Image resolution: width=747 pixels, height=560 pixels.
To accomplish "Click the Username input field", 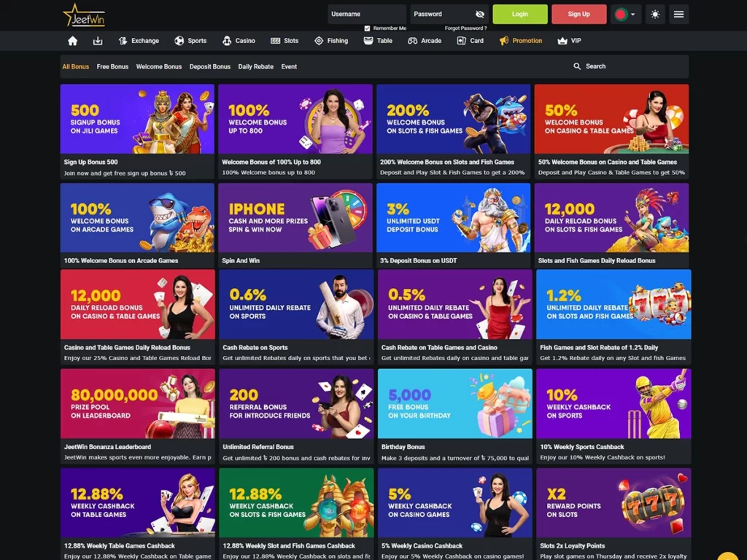I will tap(366, 14).
